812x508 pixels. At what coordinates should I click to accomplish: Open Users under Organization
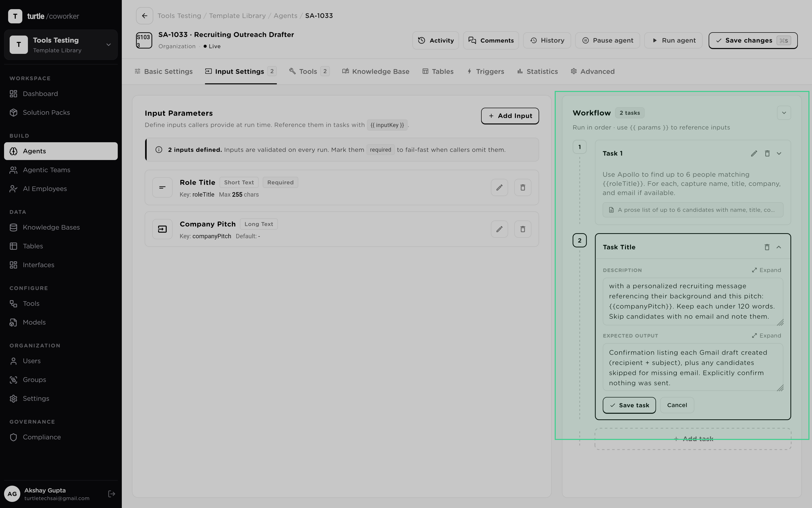coord(61,361)
